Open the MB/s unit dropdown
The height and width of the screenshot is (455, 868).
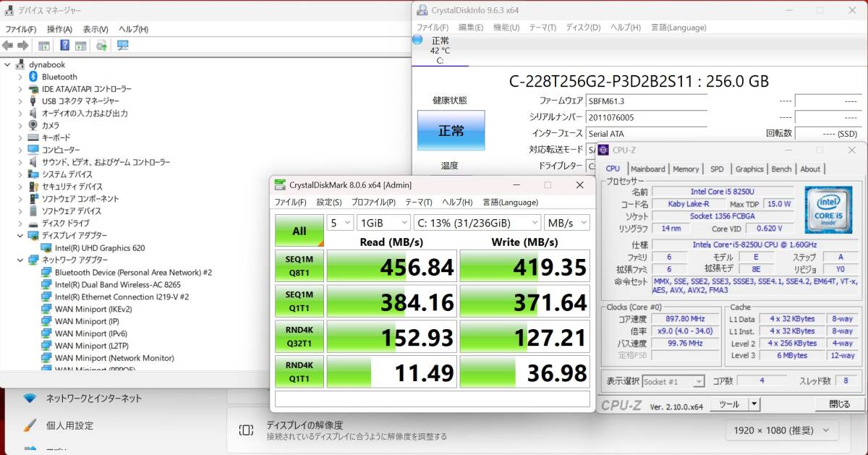568,223
